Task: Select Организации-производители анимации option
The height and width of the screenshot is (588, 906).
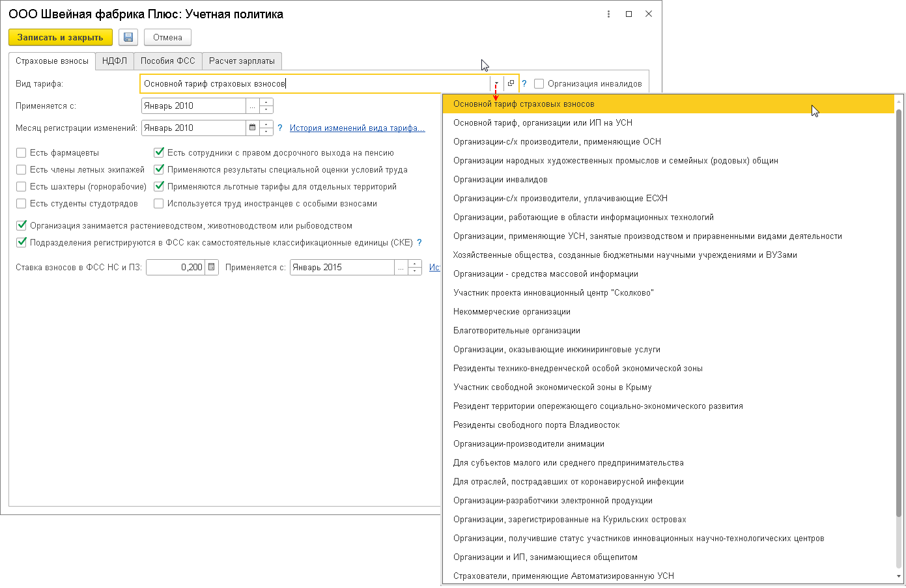Action: pos(668,443)
